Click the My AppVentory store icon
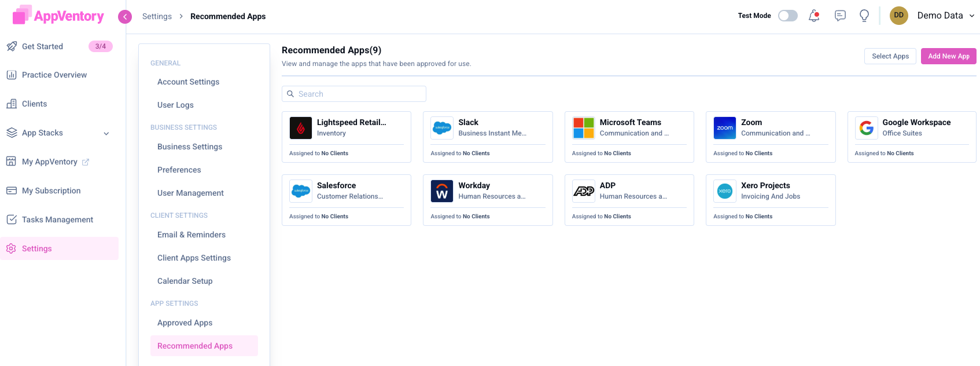 click(12, 162)
